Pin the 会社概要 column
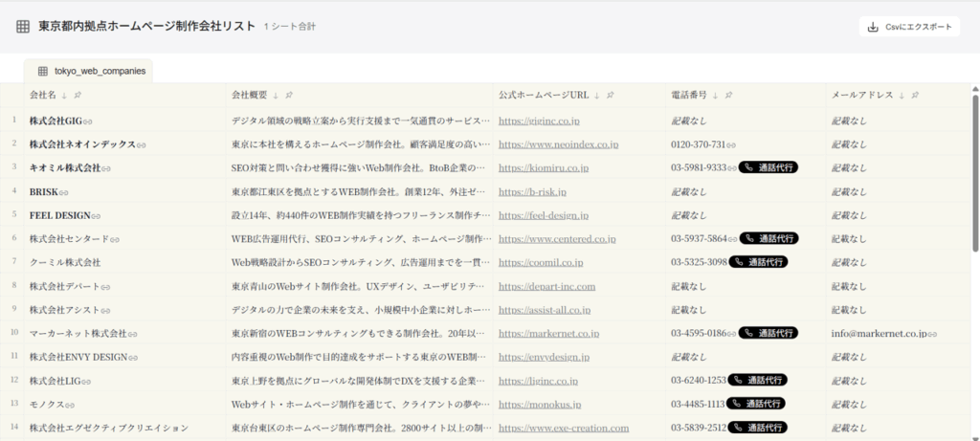The height and width of the screenshot is (441, 980). pos(289,96)
